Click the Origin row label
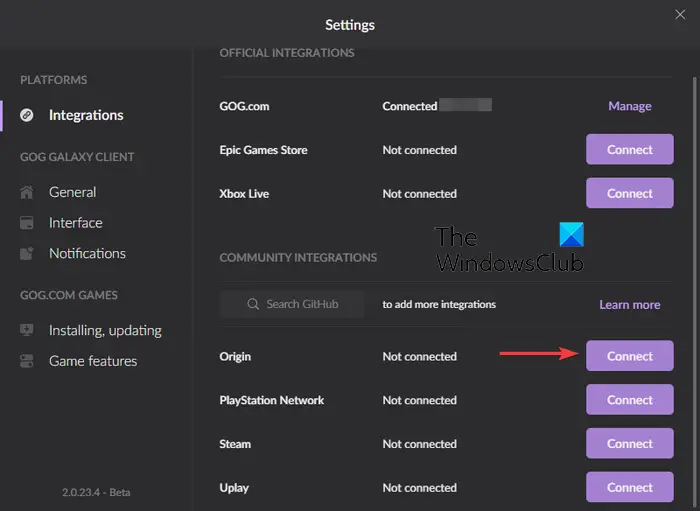Image resolution: width=700 pixels, height=511 pixels. (x=235, y=357)
